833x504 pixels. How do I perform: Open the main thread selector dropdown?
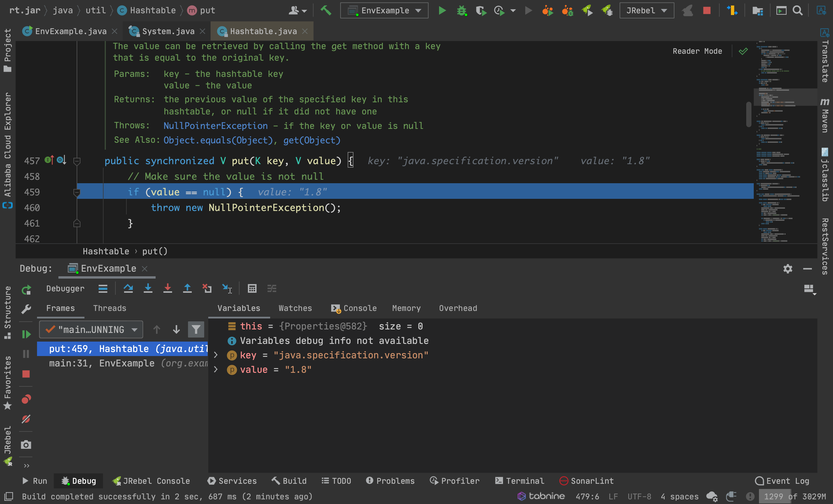[91, 329]
